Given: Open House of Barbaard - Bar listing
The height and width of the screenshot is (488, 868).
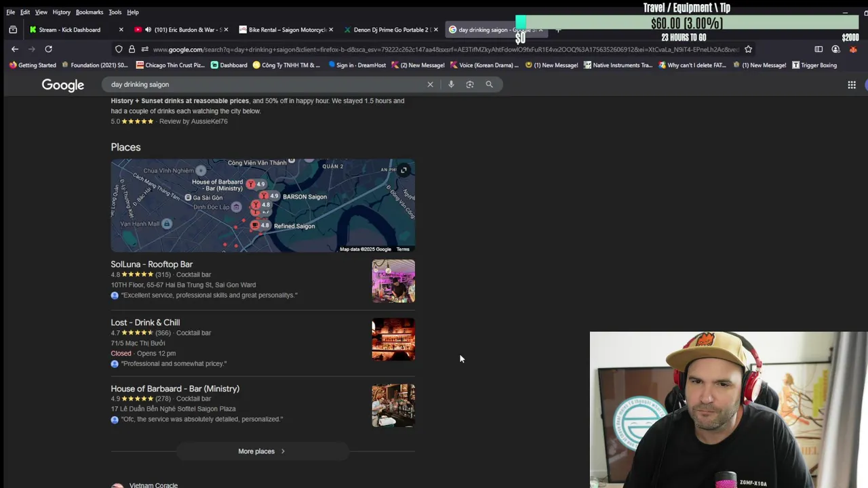Looking at the screenshot, I should click(175, 388).
